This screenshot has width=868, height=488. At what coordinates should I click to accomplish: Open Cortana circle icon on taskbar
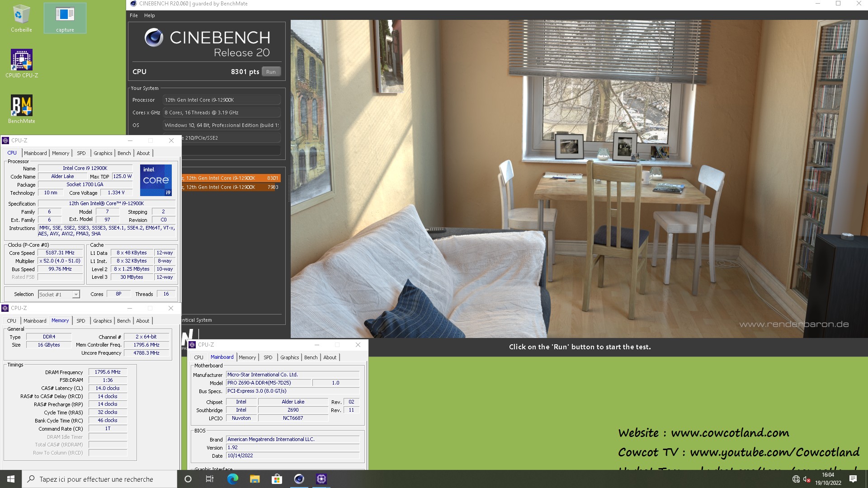tap(188, 479)
